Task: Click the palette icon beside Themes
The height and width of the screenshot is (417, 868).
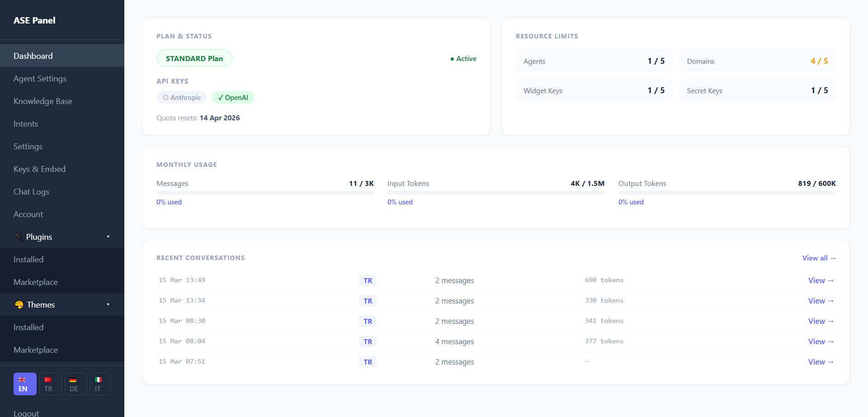Action: click(x=19, y=304)
